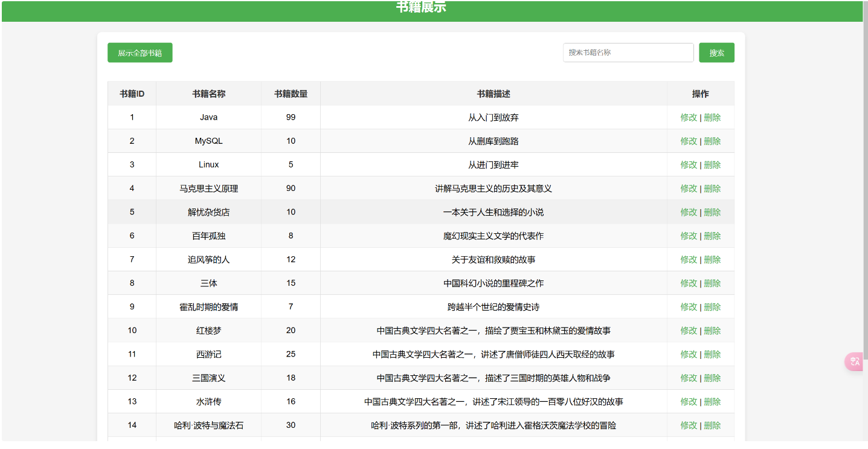
Task: Click the book name 水浒传
Action: [209, 401]
